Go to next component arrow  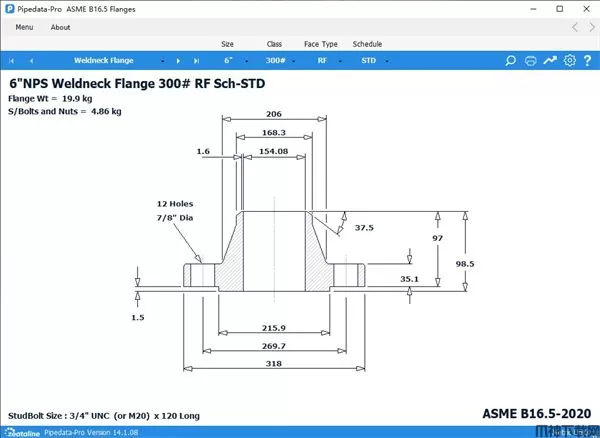pyautogui.click(x=178, y=61)
